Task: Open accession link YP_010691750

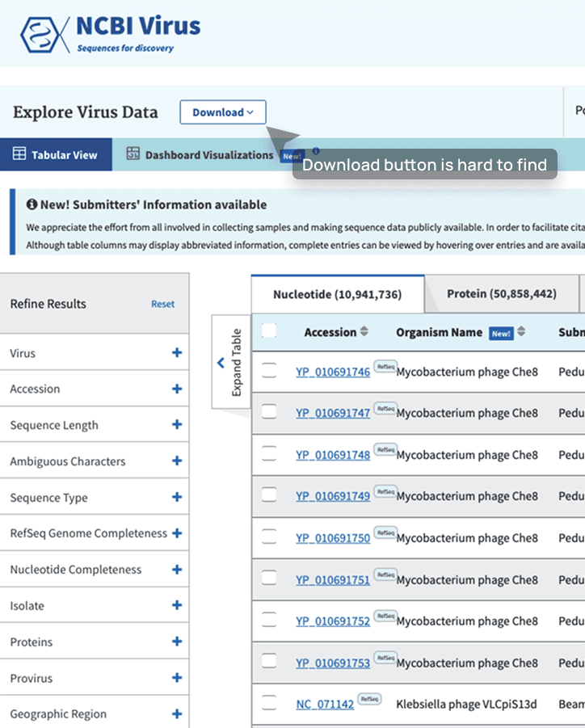Action: (x=333, y=539)
